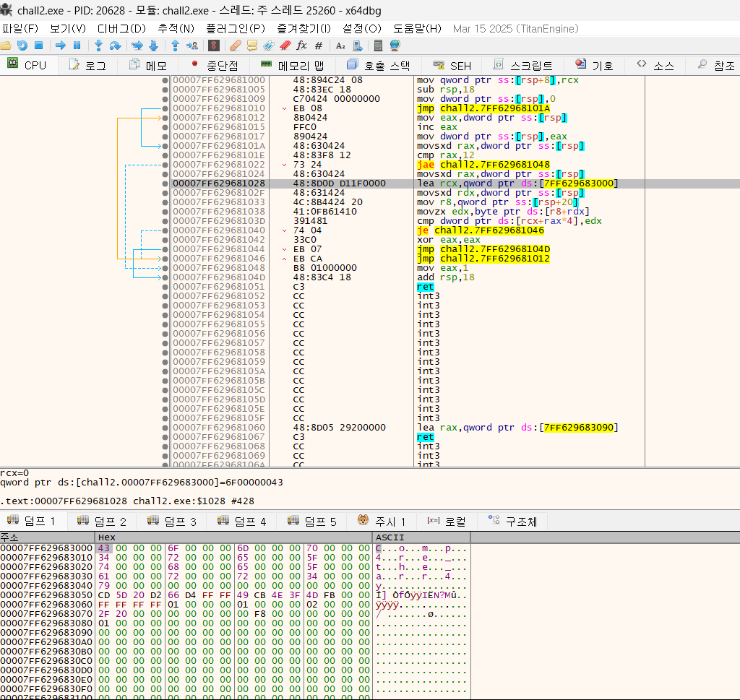Step Out using the up-arrow icon
740x700 pixels.
point(175,45)
